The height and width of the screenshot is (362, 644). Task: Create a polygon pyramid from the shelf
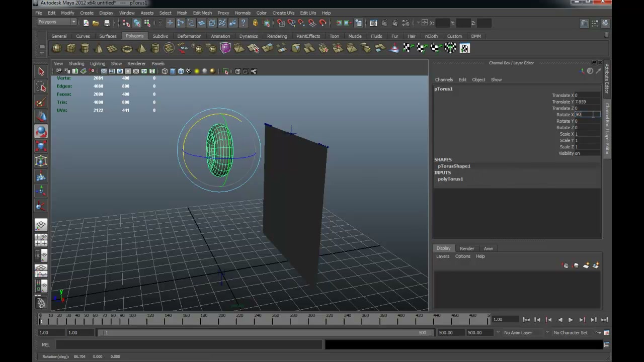[x=141, y=48]
